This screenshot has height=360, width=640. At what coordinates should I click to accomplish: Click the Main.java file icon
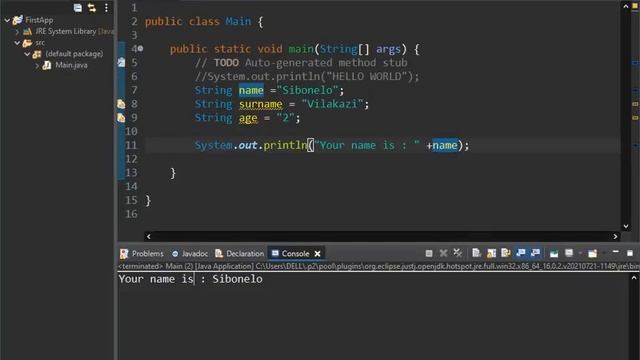click(x=47, y=65)
